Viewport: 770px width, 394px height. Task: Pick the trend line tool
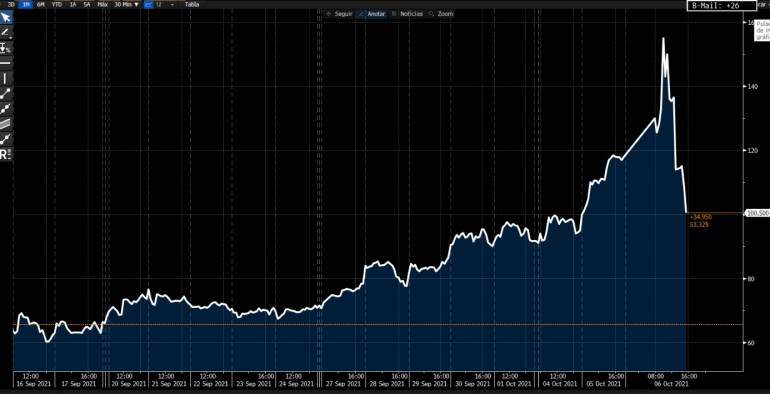point(6,94)
